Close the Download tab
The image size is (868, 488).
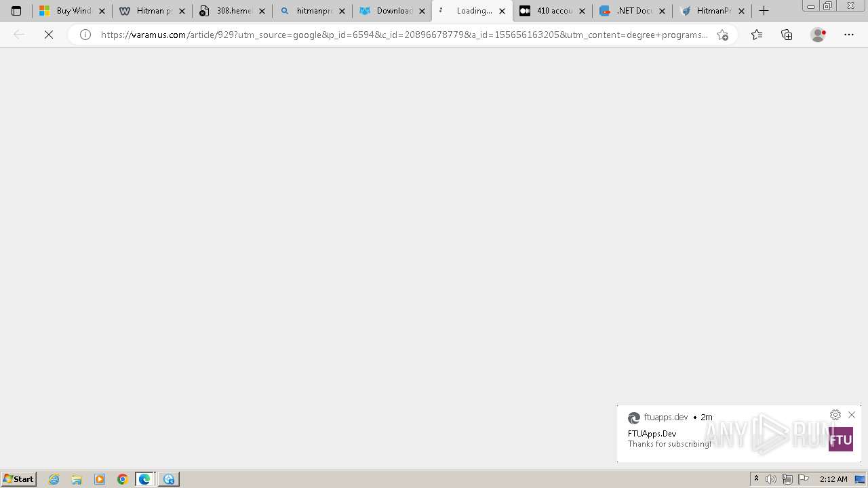pyautogui.click(x=422, y=12)
